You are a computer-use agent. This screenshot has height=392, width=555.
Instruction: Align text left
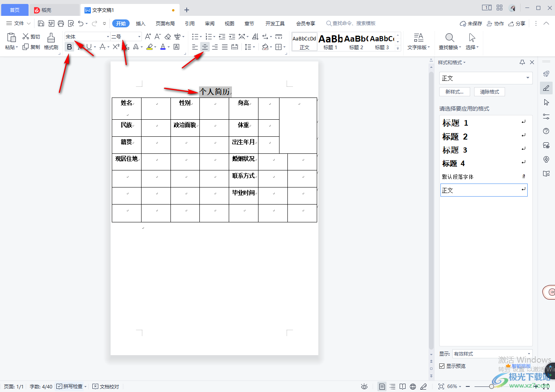coord(195,47)
